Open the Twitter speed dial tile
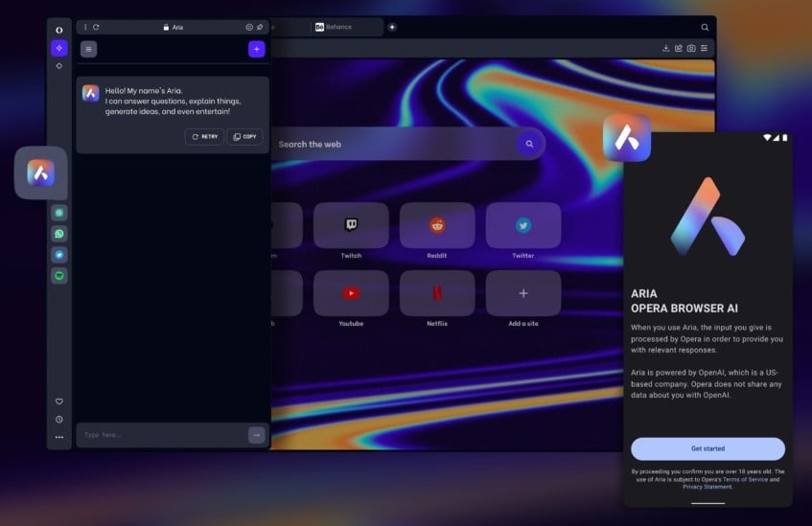Image resolution: width=812 pixels, height=526 pixels. (523, 226)
